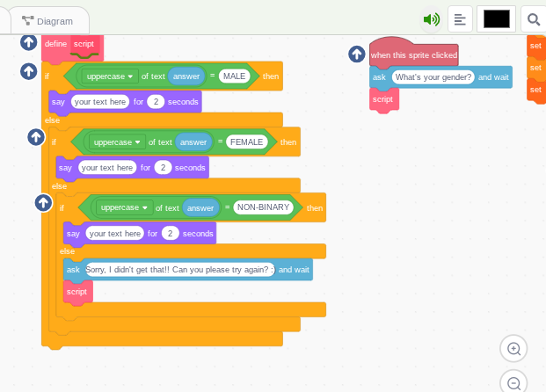Open the uppercase dropdown in the FEMALE condition
546x392 pixels.
pyautogui.click(x=117, y=142)
